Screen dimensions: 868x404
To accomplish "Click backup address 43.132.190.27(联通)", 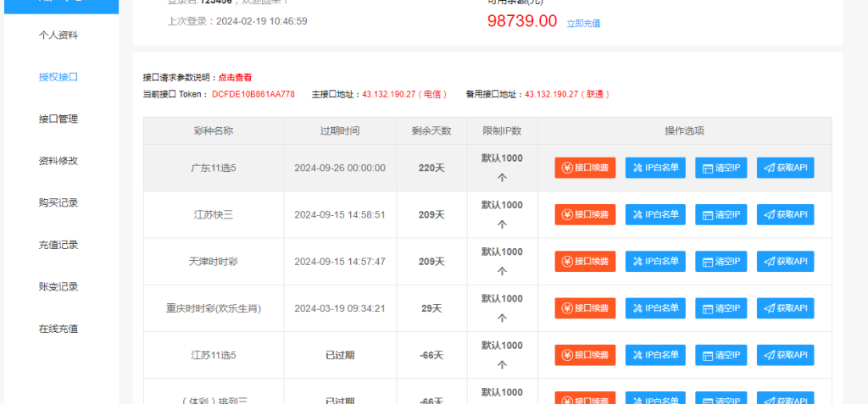I will [567, 95].
